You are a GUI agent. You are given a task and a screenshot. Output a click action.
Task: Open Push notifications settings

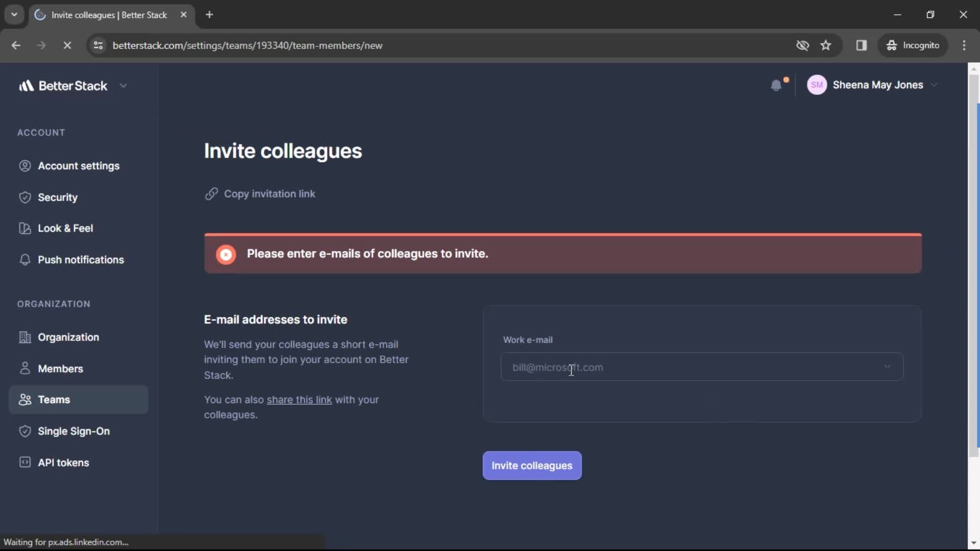click(79, 260)
